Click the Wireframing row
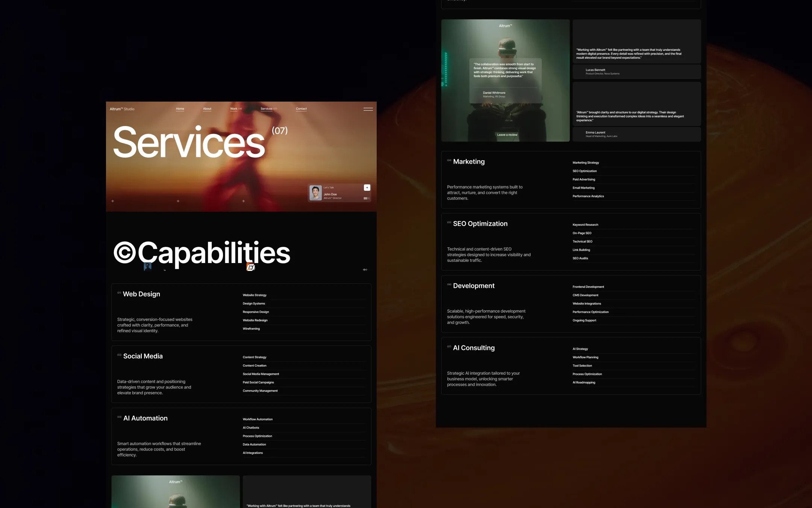Screen dimensions: 812x508 pyautogui.click(x=304, y=329)
